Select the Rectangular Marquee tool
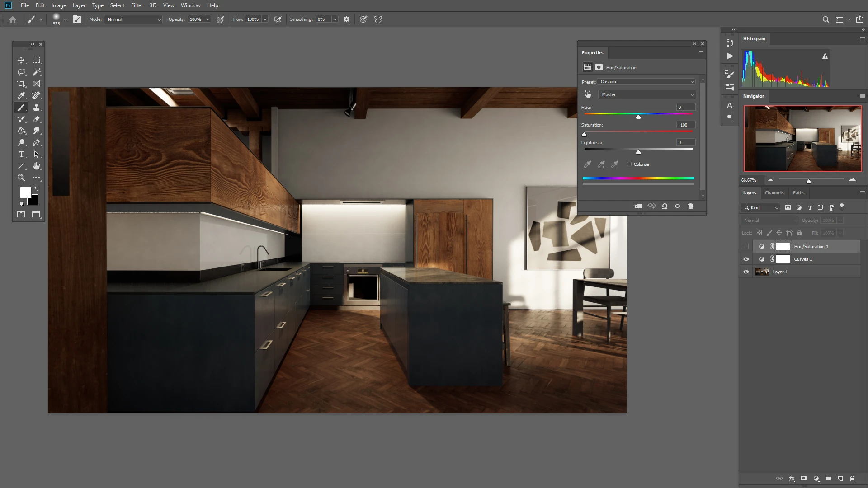Screen dimensions: 868x488 (x=37, y=60)
